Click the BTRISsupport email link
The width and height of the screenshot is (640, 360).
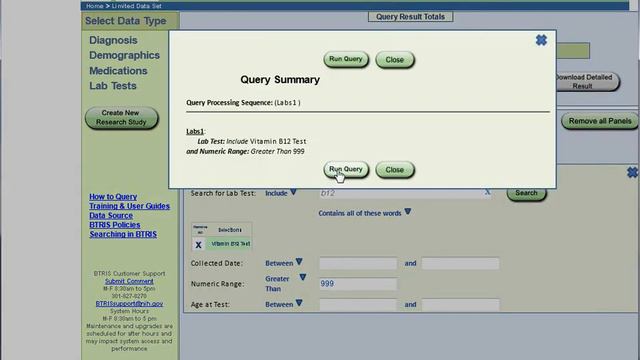click(129, 304)
